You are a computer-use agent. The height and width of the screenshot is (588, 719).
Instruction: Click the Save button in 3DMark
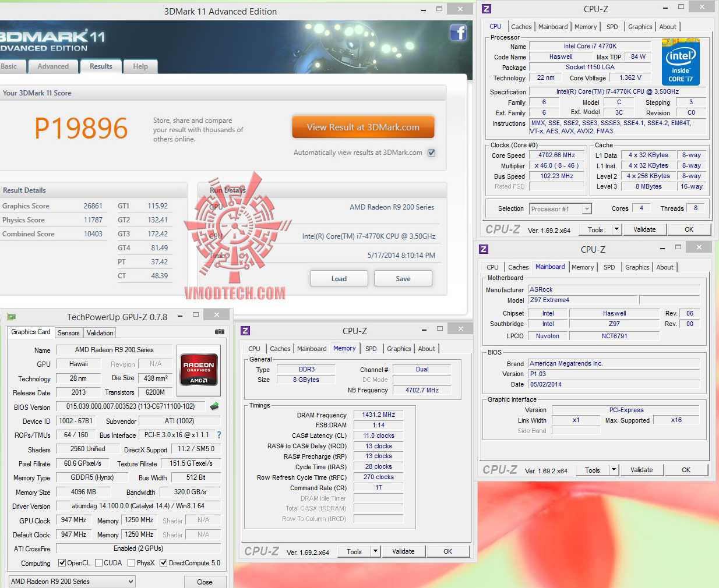pyautogui.click(x=403, y=278)
